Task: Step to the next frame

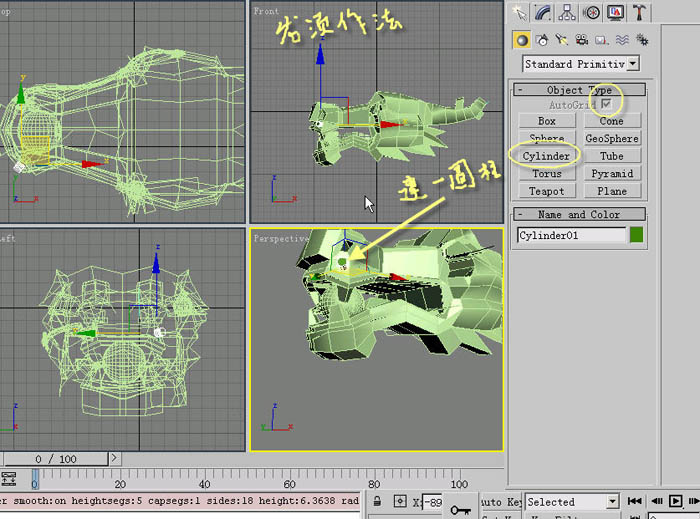Action: point(694,501)
